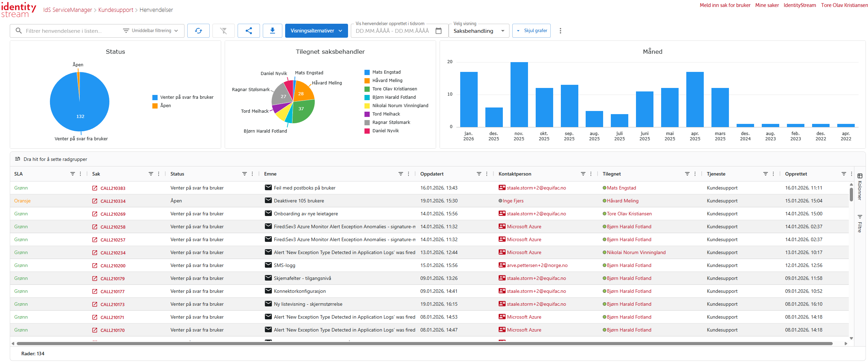Image resolution: width=868 pixels, height=364 pixels.
Task: Click the filter icon in Status column header
Action: (244, 174)
